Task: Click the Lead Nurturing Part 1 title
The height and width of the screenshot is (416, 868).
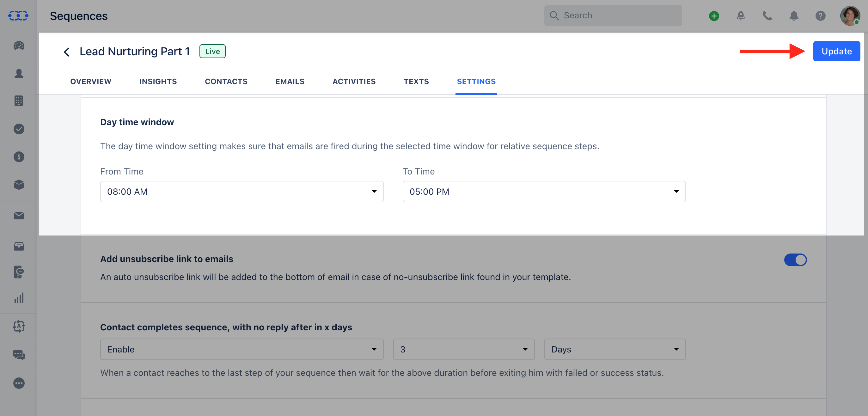Action: (x=135, y=52)
